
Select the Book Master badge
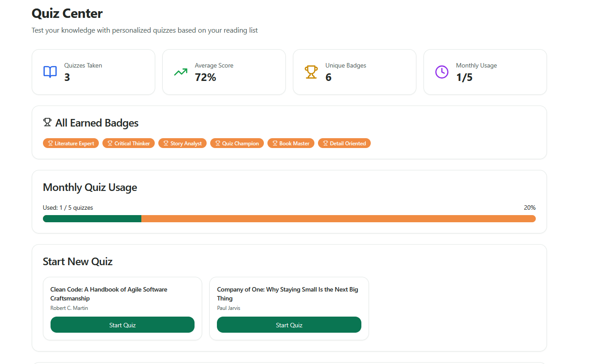coord(291,144)
